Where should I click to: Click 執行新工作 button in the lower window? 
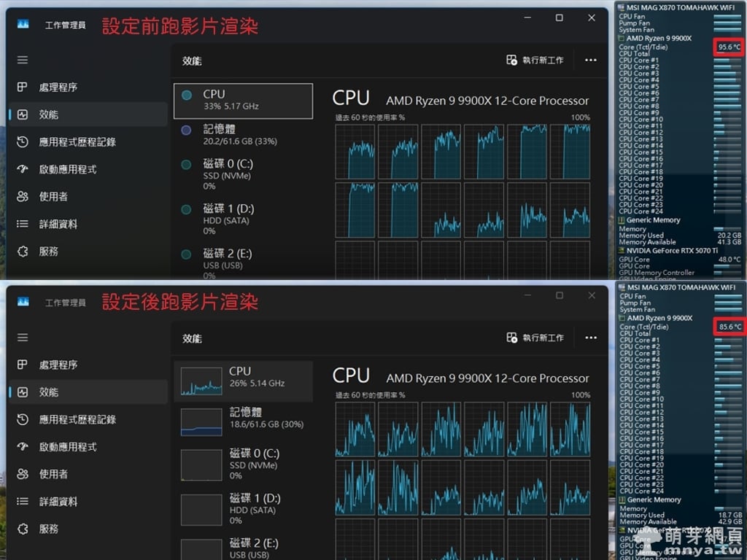point(535,338)
